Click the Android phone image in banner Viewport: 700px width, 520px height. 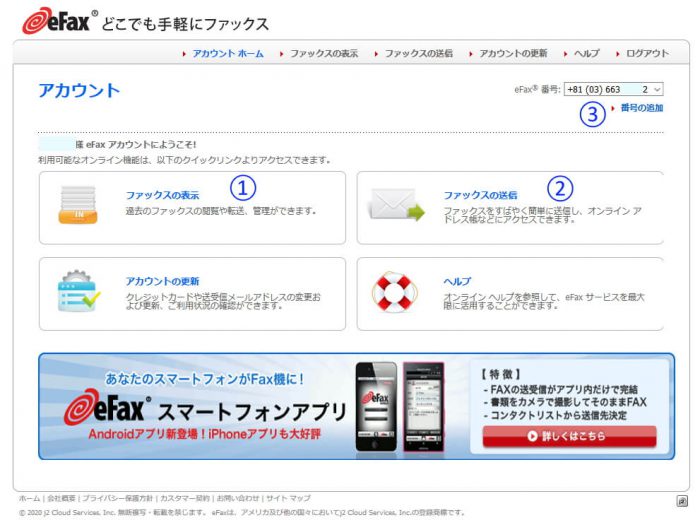423,407
